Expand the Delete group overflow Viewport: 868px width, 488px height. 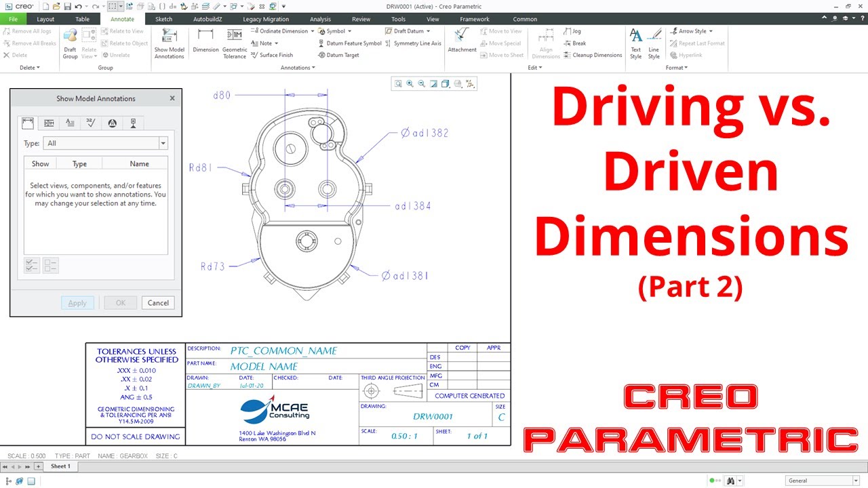(x=29, y=68)
